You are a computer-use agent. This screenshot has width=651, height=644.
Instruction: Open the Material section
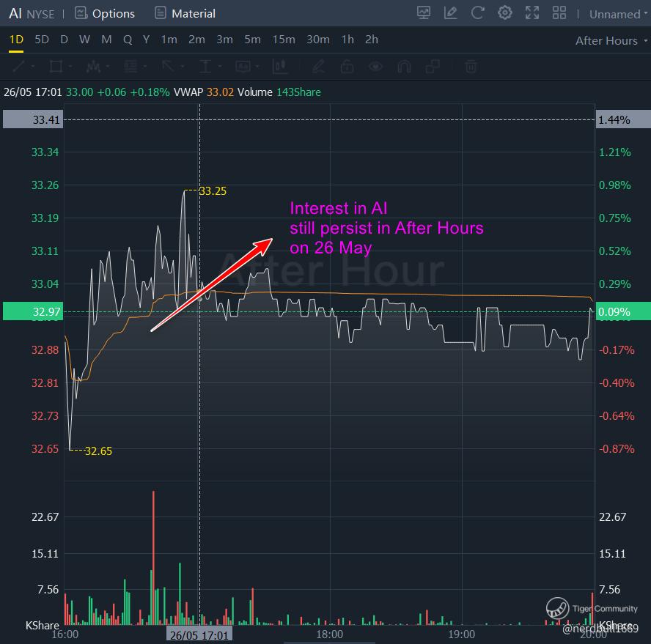pos(185,13)
